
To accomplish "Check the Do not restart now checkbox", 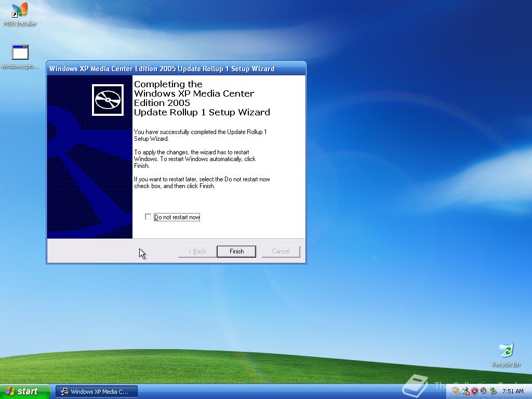I will click(x=149, y=217).
